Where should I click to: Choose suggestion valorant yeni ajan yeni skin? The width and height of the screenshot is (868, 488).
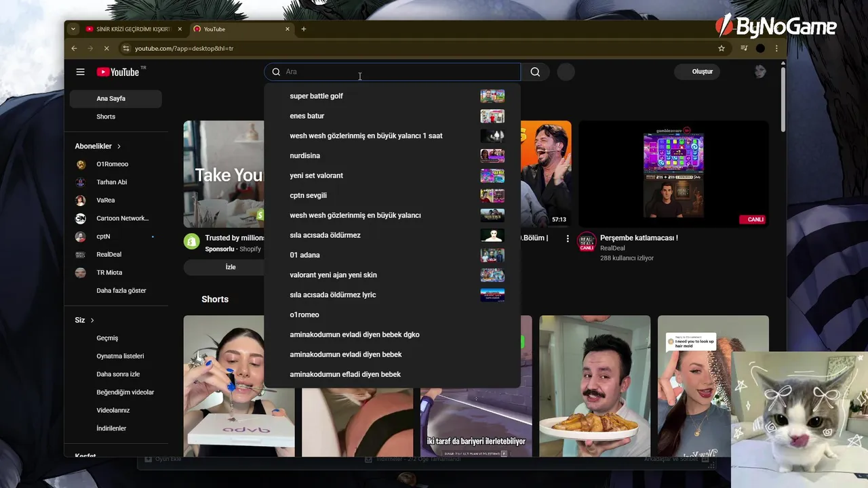coord(392,274)
